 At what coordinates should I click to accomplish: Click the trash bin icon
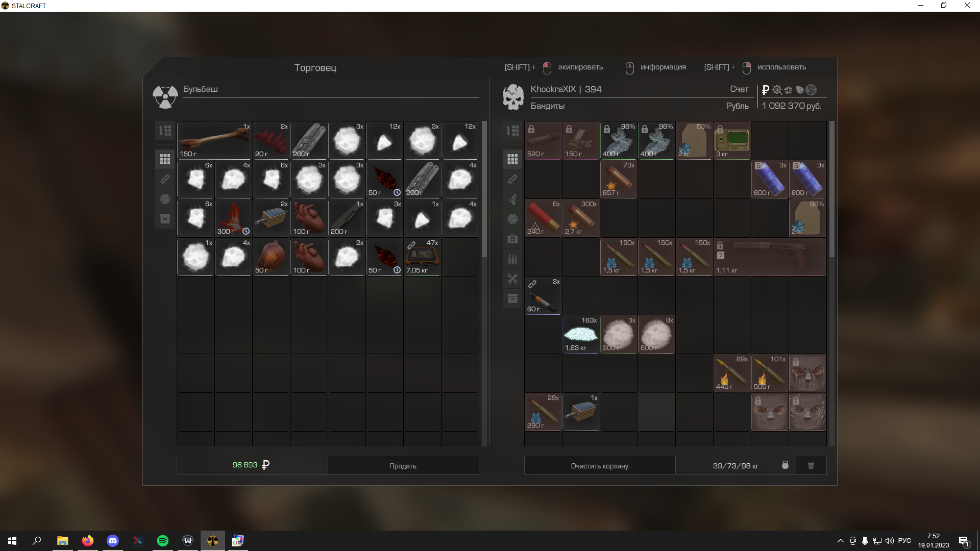[x=811, y=465]
